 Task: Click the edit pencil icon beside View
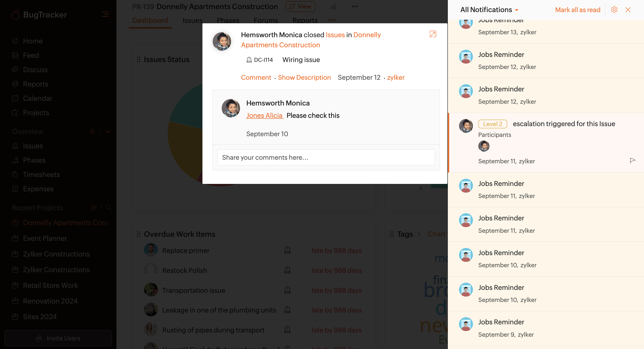click(x=333, y=6)
